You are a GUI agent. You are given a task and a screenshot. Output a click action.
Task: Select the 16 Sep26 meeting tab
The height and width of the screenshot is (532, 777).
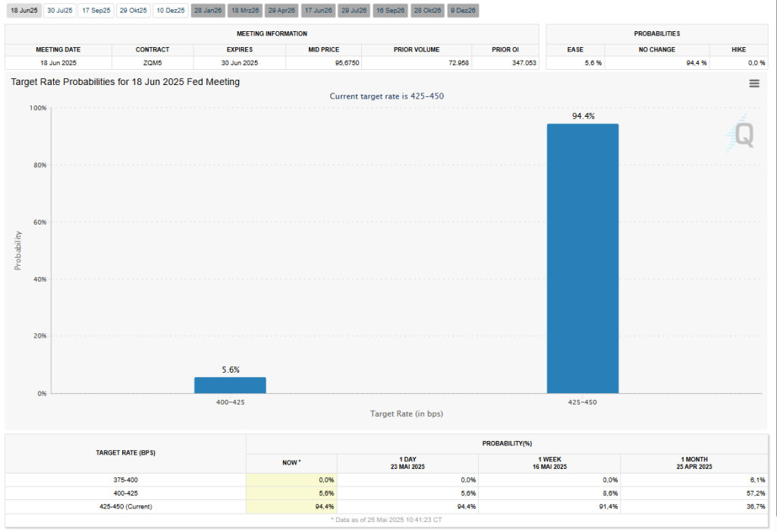click(x=391, y=10)
